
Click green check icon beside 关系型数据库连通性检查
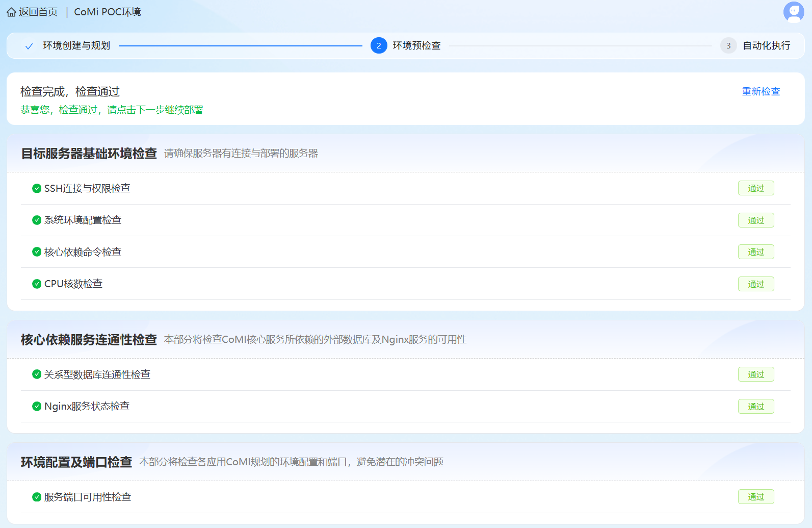[37, 374]
